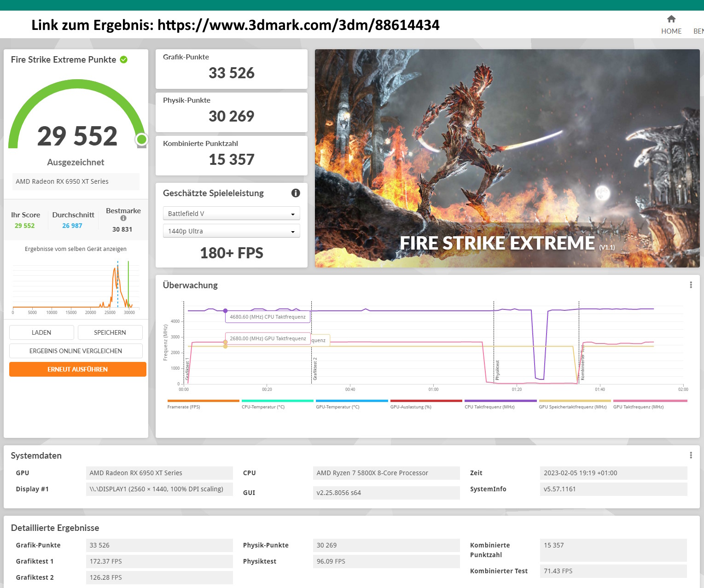Click the Bestmarke value 30 831
This screenshot has width=704, height=588.
[x=122, y=229]
